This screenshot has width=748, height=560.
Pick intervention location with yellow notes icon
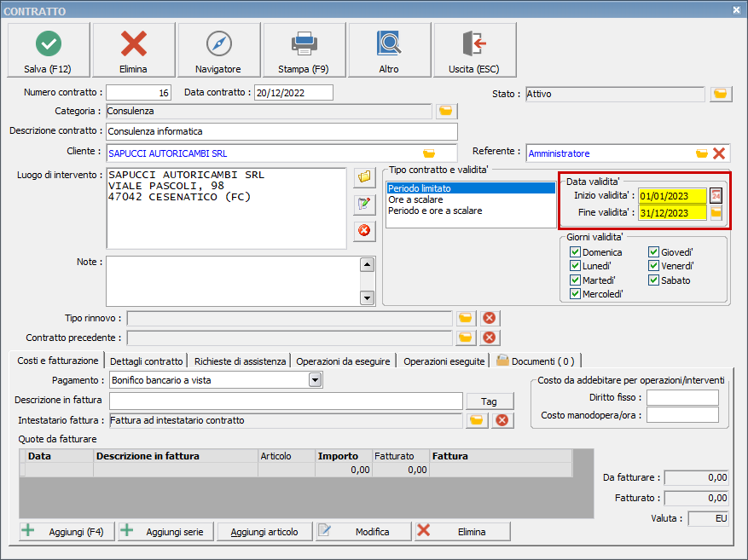[364, 177]
